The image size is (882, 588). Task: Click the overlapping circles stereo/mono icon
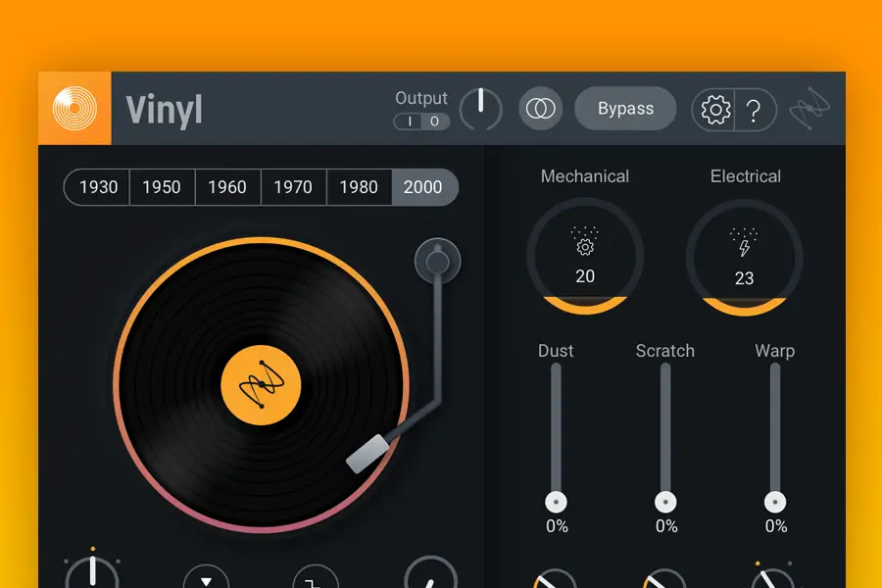(536, 109)
